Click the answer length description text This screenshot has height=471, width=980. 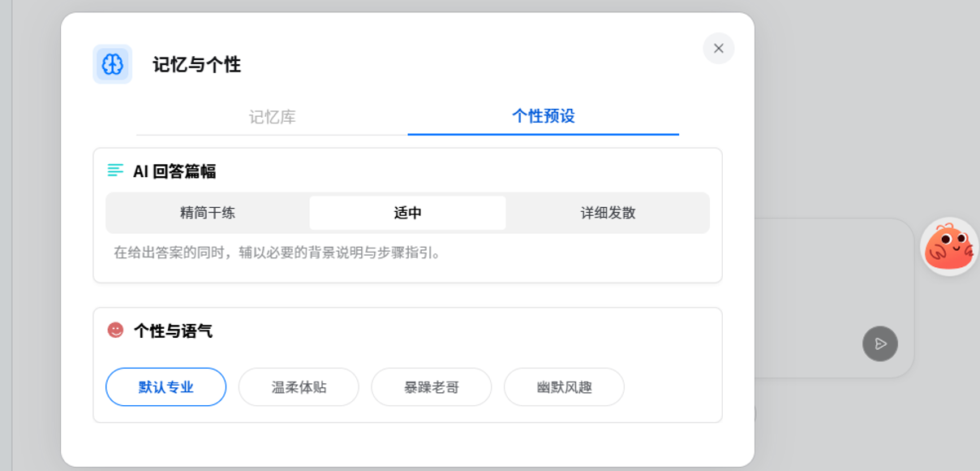click(278, 253)
